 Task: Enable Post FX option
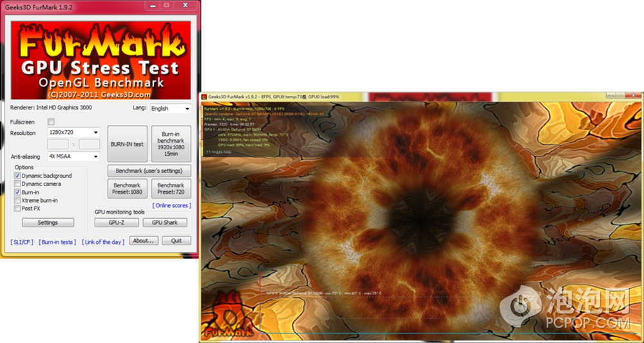coord(17,209)
